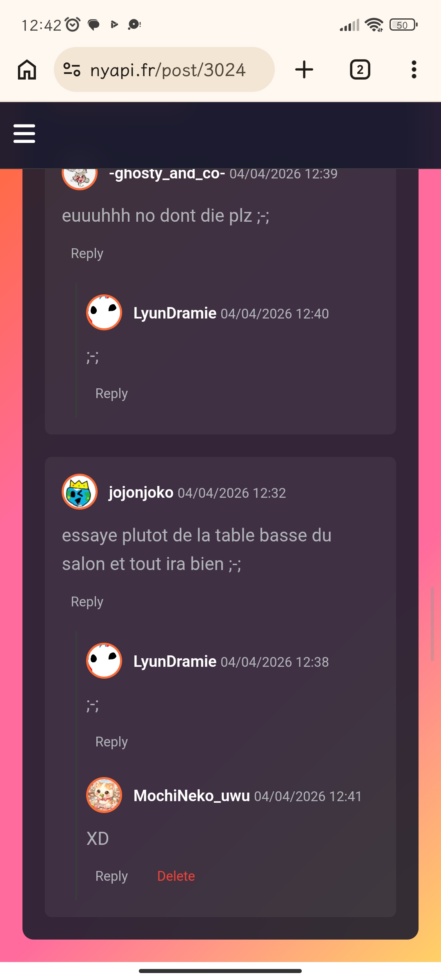This screenshot has width=441, height=980.
Task: Tap LyunDramie's avatar on the 12:38 reply
Action: pyautogui.click(x=104, y=661)
